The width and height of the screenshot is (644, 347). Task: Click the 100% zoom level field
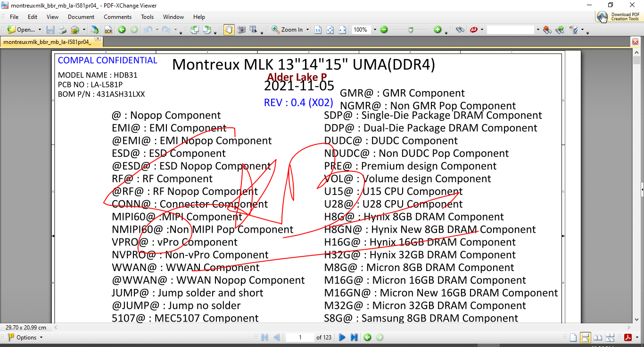[x=361, y=30]
